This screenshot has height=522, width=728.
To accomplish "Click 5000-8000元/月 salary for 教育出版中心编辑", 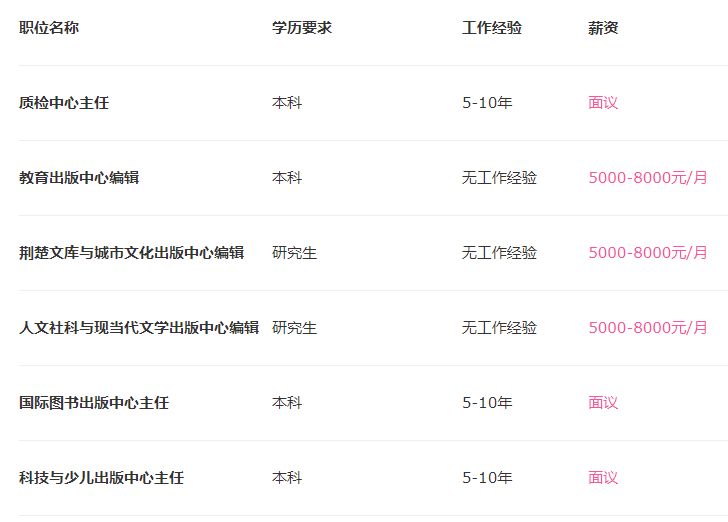I will pos(648,177).
